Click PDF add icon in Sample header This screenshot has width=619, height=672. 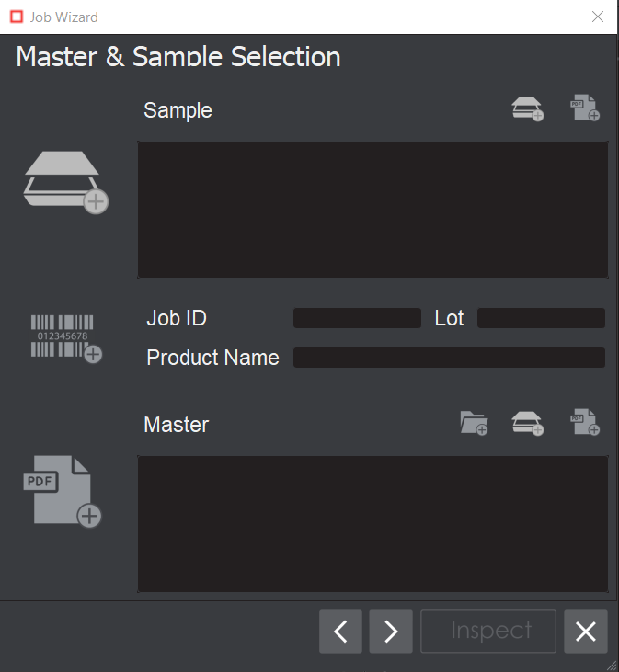tap(584, 108)
